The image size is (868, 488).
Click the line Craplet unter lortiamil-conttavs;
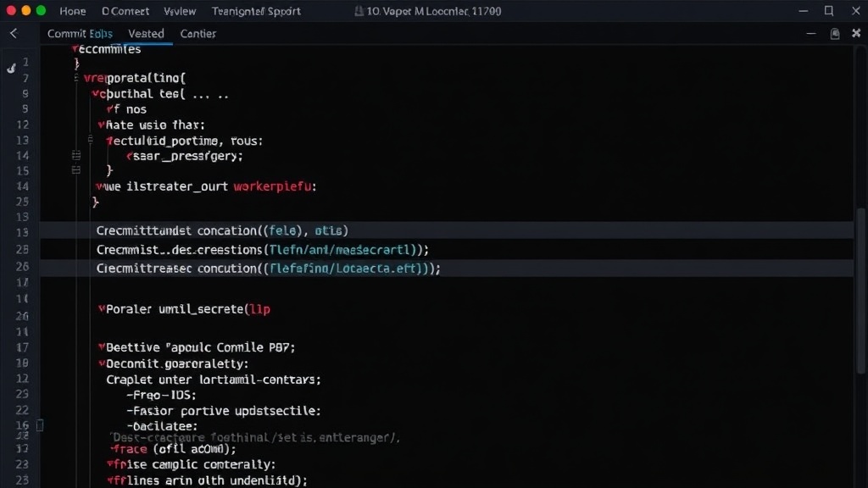(214, 380)
